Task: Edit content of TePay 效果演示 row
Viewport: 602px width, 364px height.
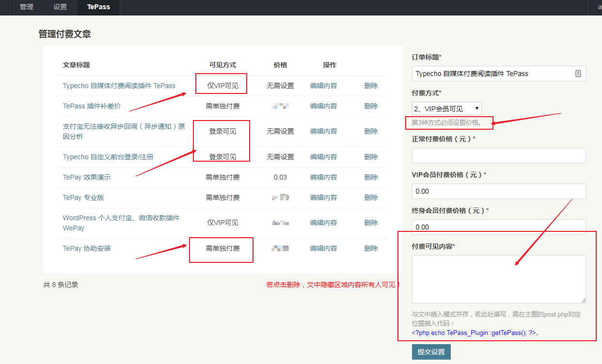Action: click(x=323, y=177)
